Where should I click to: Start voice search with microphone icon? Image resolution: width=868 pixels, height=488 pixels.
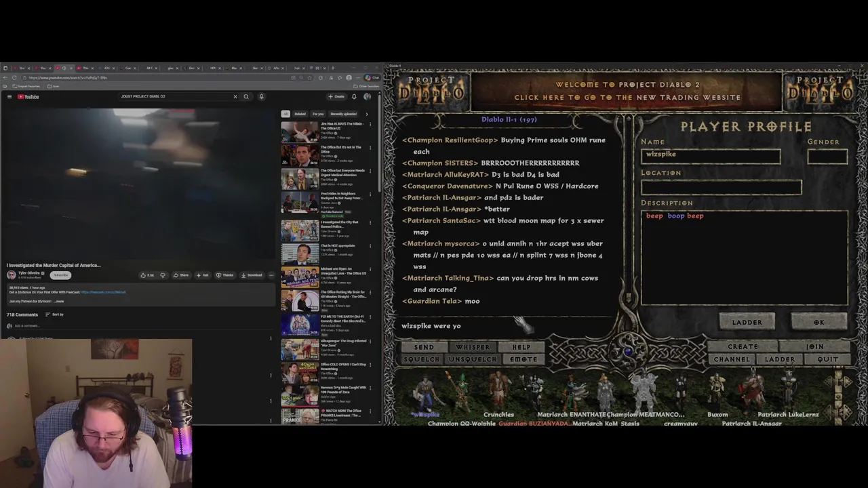pos(261,96)
